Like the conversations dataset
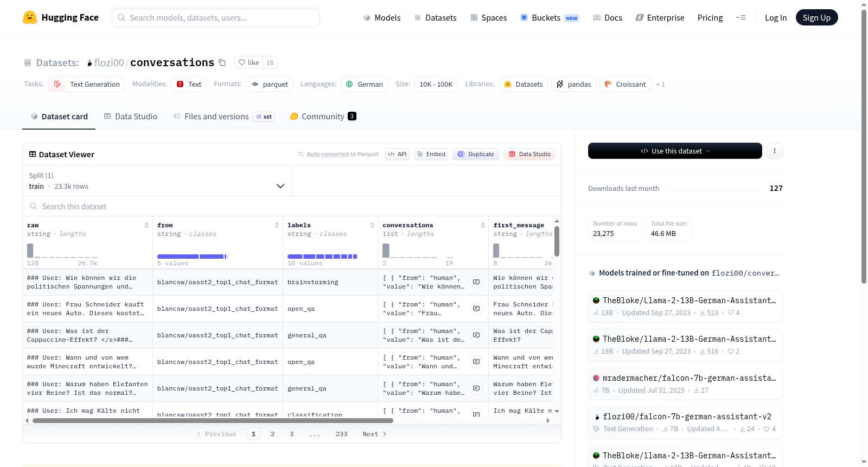 point(248,62)
